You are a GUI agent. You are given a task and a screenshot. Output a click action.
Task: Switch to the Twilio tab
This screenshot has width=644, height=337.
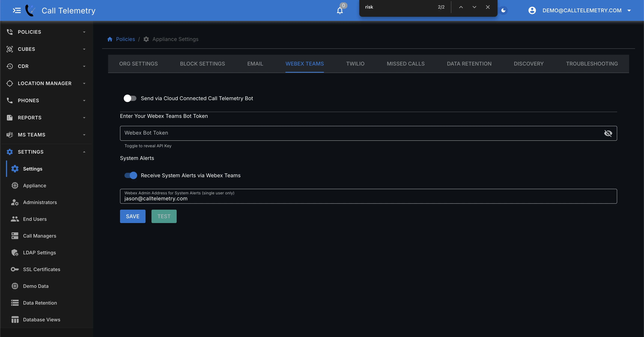tap(355, 64)
